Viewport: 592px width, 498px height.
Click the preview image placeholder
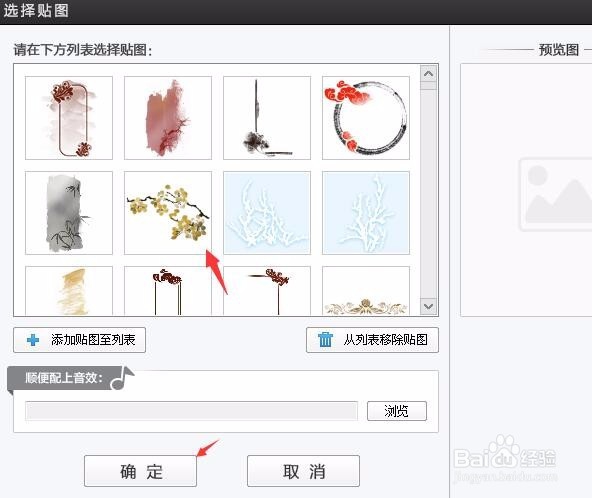click(555, 194)
